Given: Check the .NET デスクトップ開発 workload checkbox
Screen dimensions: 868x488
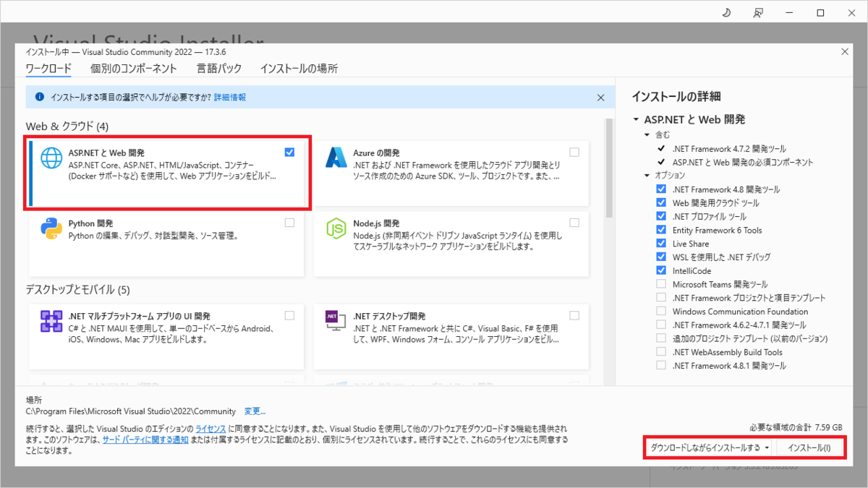Looking at the screenshot, I should 574,315.
